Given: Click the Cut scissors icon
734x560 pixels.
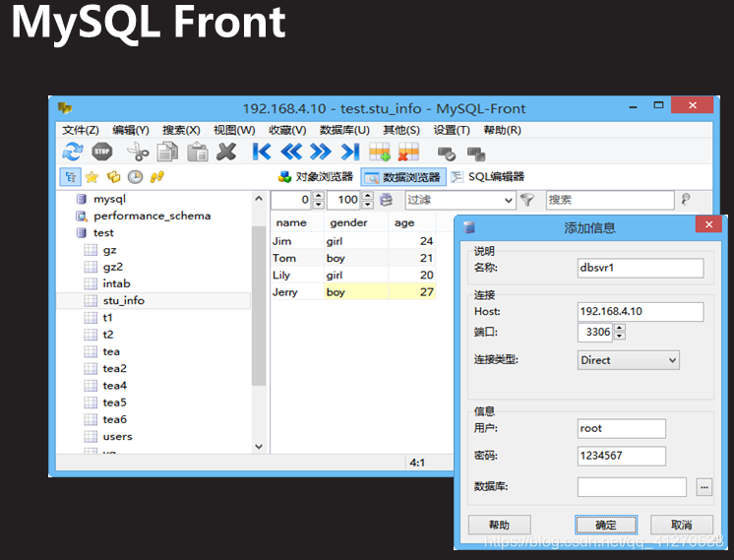Looking at the screenshot, I should point(138,152).
